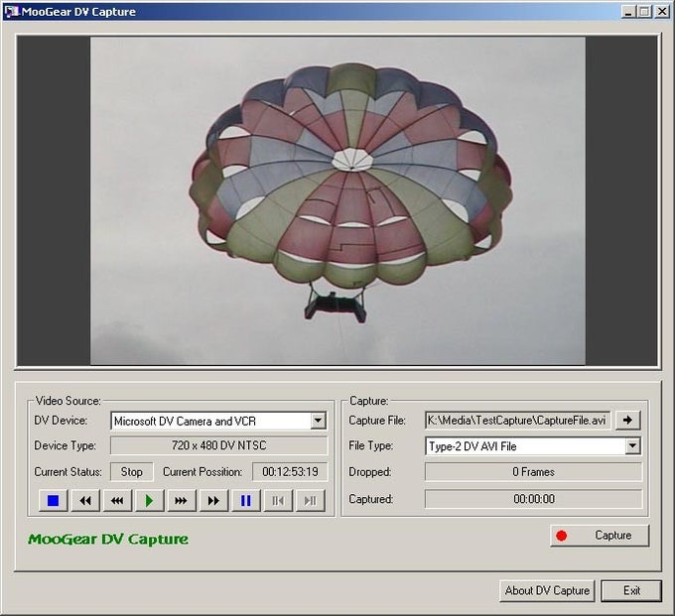Click the triple-arrow fast rewind button
Viewport: 675px width, 616px height.
click(x=117, y=501)
